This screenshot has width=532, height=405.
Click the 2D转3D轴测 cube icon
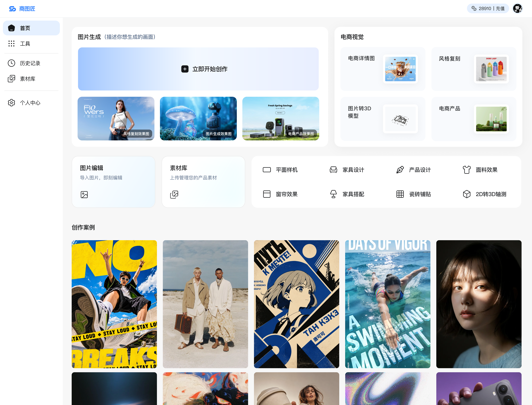pyautogui.click(x=467, y=194)
